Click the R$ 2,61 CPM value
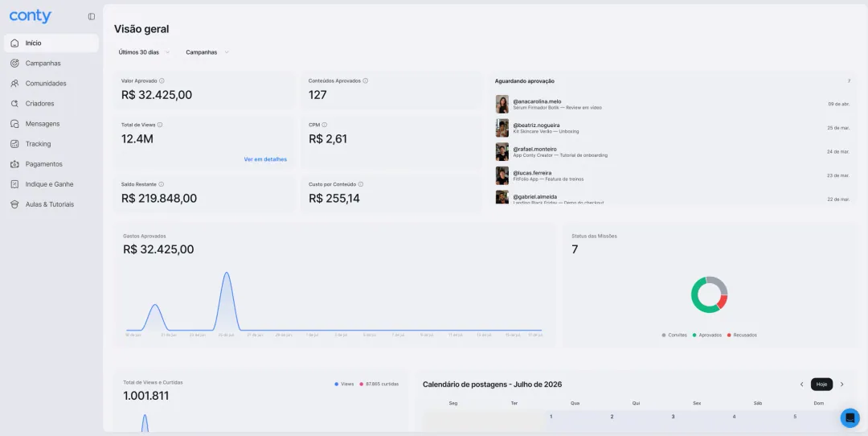 tap(328, 139)
